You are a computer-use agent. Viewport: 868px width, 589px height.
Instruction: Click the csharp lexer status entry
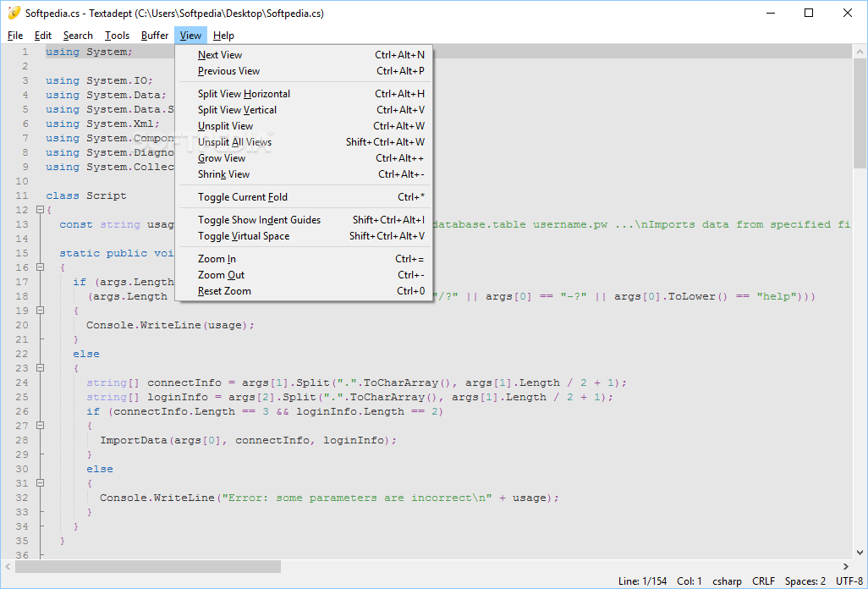pyautogui.click(x=727, y=581)
